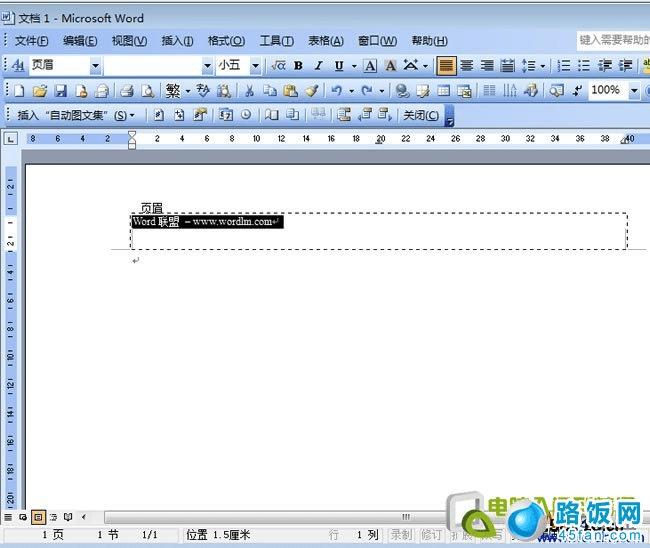Expand underline style dropdown arrow

pyautogui.click(x=354, y=66)
